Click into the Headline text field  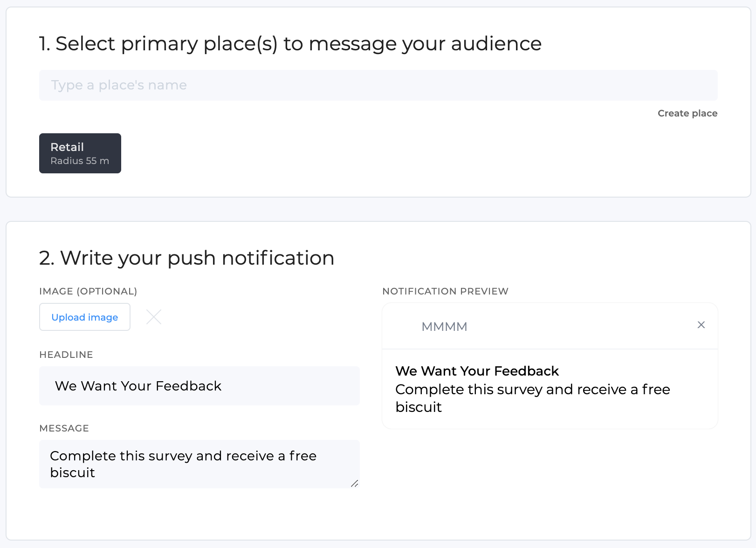[199, 386]
